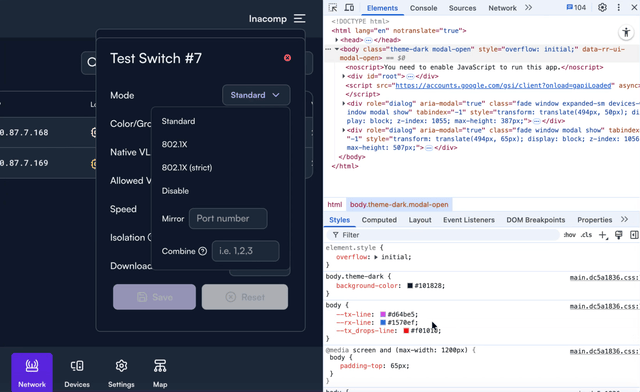
Task: Open DevTools settings gear
Action: pos(602,8)
